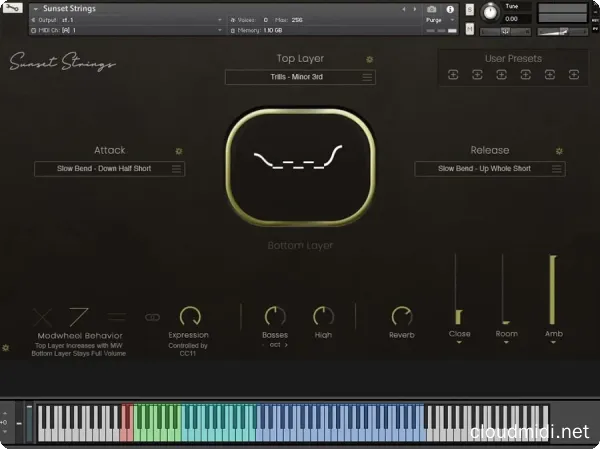Viewport: 600px width, 449px height.
Task: Click the Basses oct left arrow
Action: [263, 345]
